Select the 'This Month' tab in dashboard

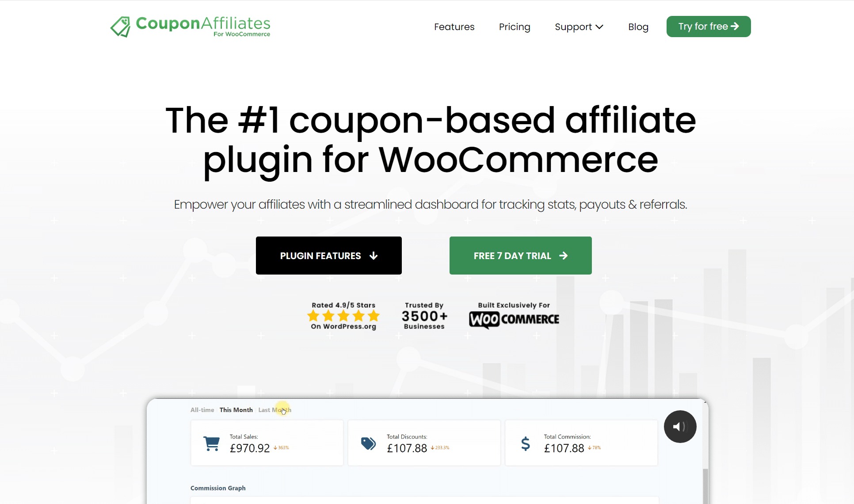pyautogui.click(x=236, y=410)
